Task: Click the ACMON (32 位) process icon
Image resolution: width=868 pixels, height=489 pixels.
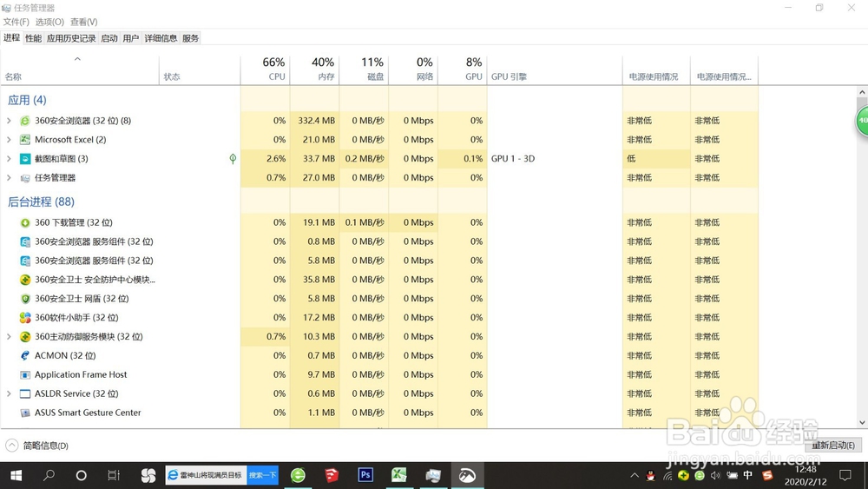Action: [x=25, y=355]
